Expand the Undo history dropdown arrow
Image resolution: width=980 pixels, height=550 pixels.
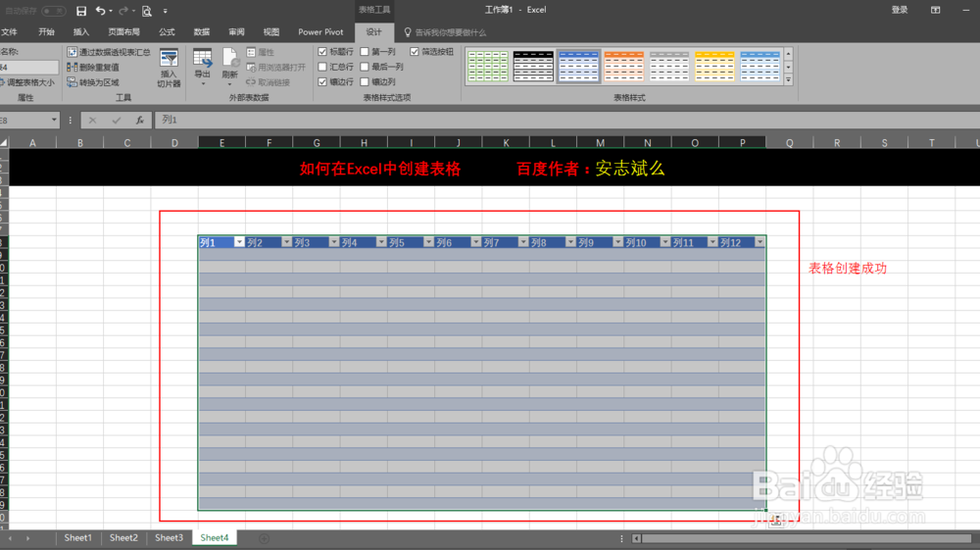click(x=111, y=11)
